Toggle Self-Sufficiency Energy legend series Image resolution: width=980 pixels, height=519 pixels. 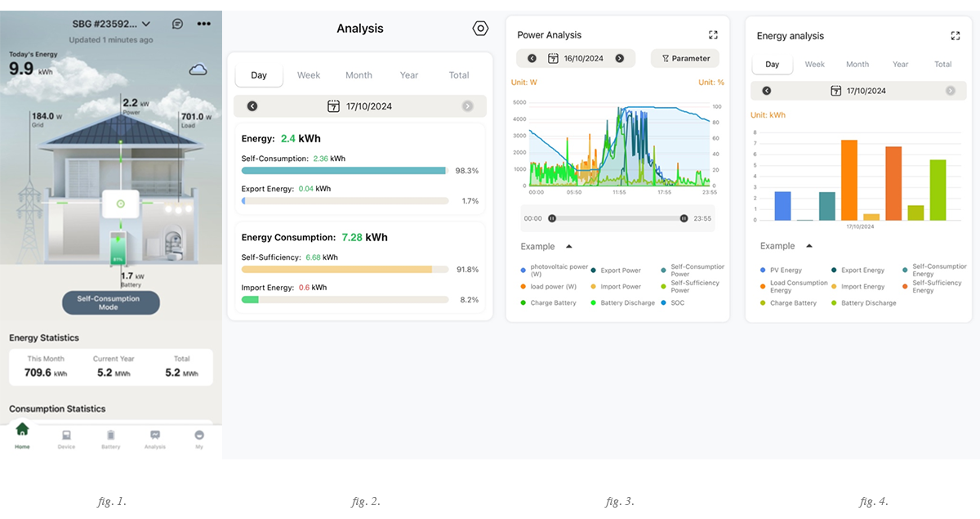932,287
